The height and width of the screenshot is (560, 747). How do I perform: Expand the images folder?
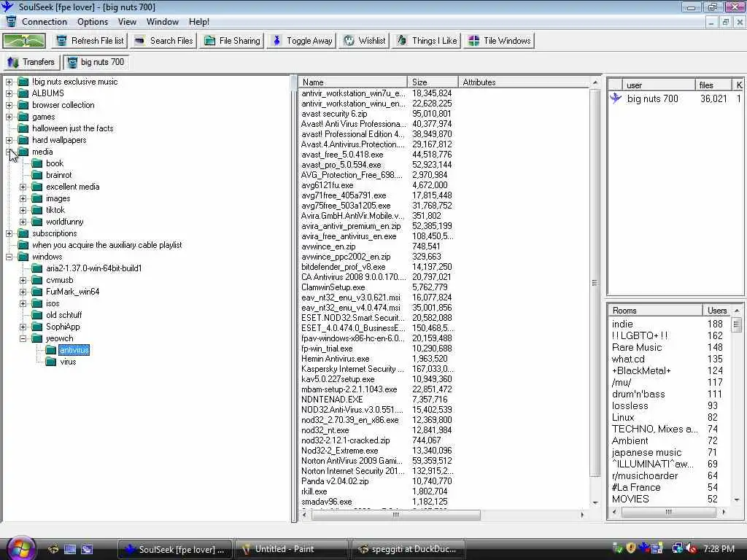(23, 198)
